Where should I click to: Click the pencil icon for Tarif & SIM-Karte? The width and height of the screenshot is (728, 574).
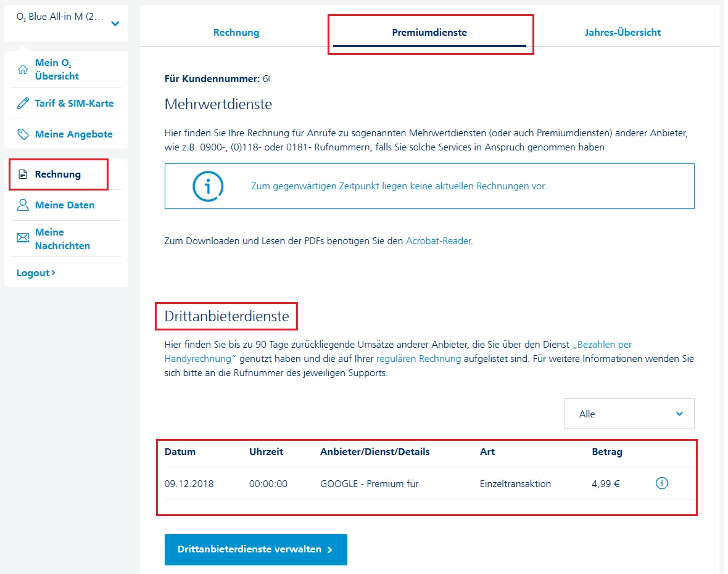pyautogui.click(x=23, y=104)
